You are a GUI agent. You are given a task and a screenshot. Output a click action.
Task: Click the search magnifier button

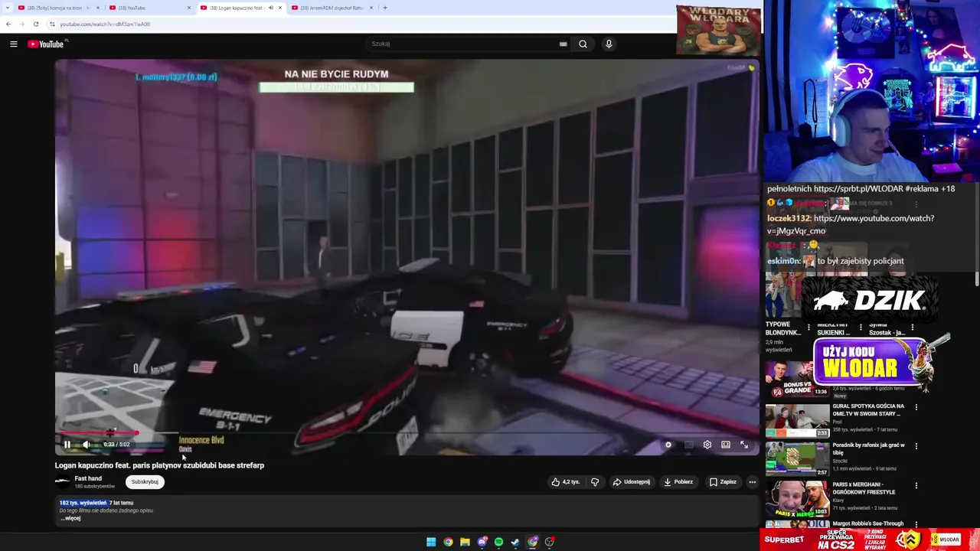[583, 44]
